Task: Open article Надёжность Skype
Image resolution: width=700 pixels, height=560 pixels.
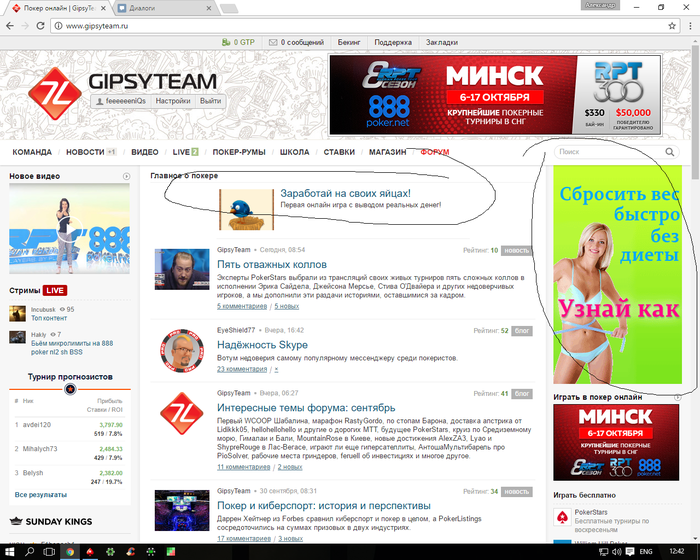Action: (262, 345)
